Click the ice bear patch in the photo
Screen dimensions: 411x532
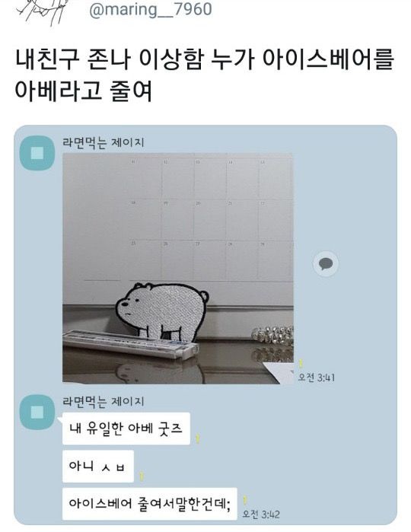(x=162, y=311)
